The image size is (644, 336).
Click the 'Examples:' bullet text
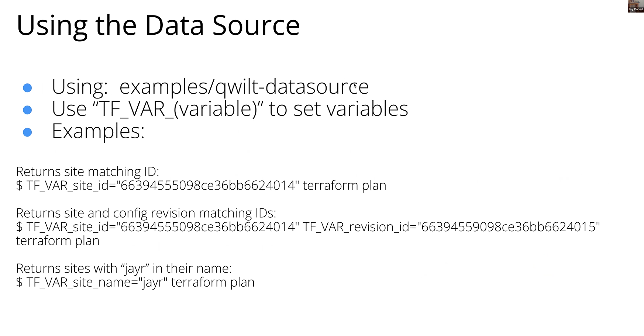pyautogui.click(x=98, y=131)
